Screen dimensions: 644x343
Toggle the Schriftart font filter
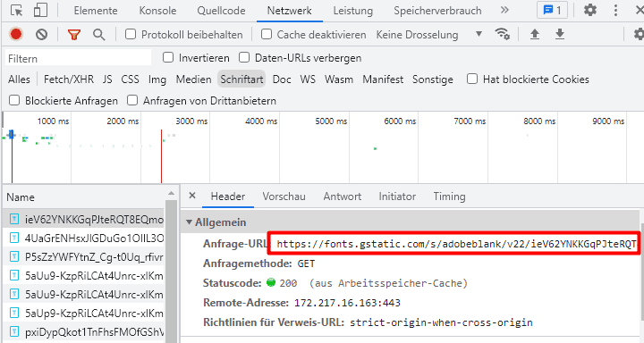(x=241, y=79)
